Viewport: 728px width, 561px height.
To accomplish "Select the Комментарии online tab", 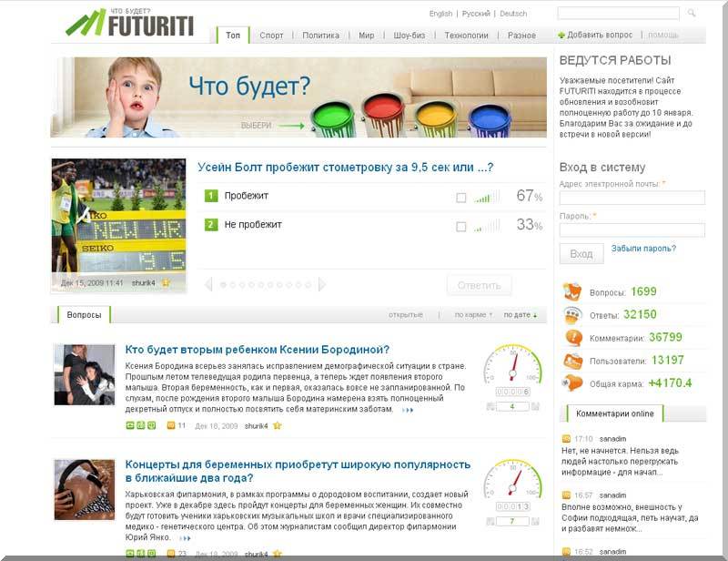I will [x=615, y=413].
